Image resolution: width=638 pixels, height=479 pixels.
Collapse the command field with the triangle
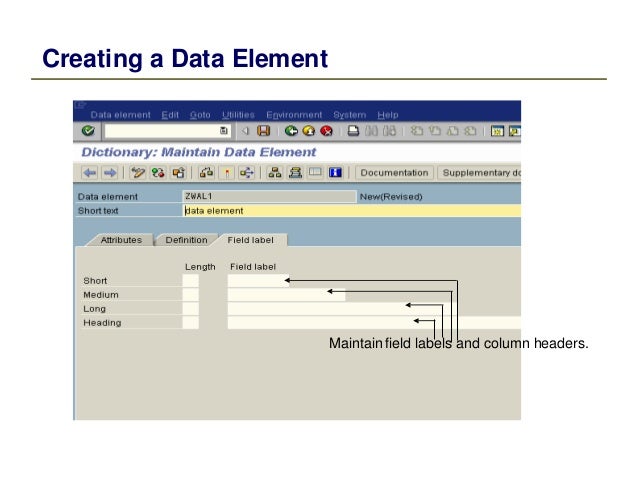245,131
